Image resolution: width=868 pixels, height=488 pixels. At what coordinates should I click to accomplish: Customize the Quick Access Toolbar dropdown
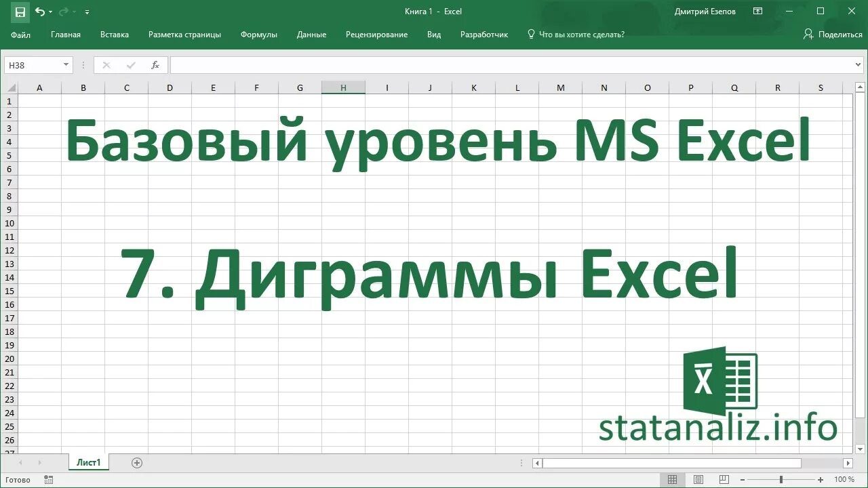pos(87,12)
